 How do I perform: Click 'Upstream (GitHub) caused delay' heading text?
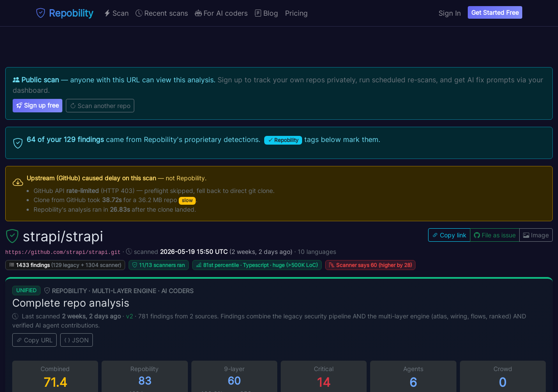91,178
